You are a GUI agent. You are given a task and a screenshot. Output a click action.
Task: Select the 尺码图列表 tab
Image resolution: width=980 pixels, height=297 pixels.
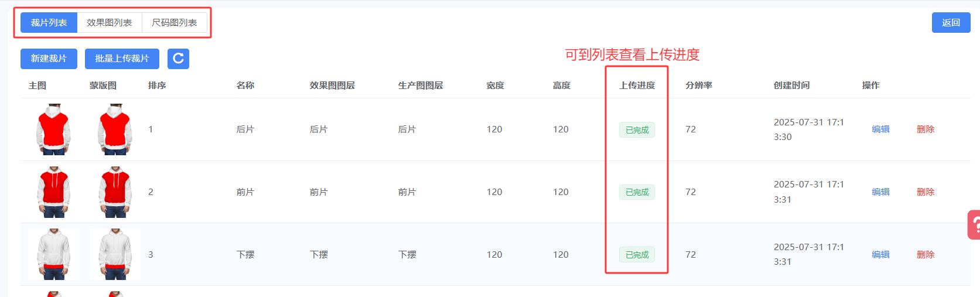[x=175, y=23]
